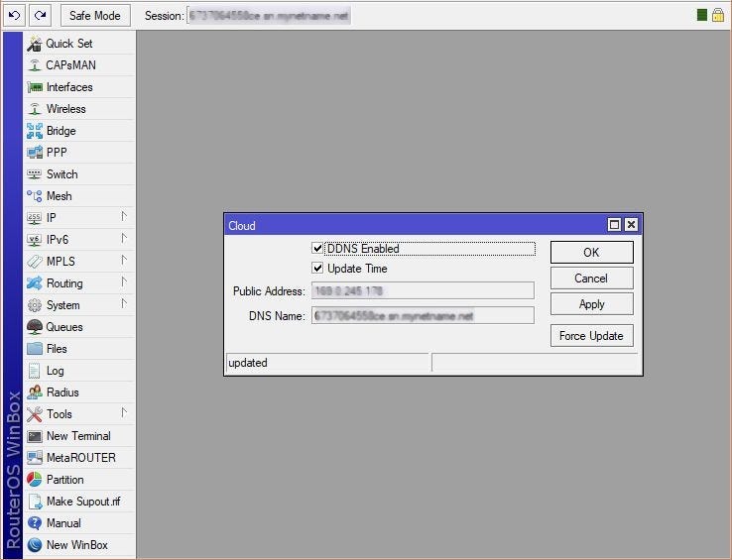Click the 'updated' status text
Screen dimensions: 732x560
tap(248, 363)
